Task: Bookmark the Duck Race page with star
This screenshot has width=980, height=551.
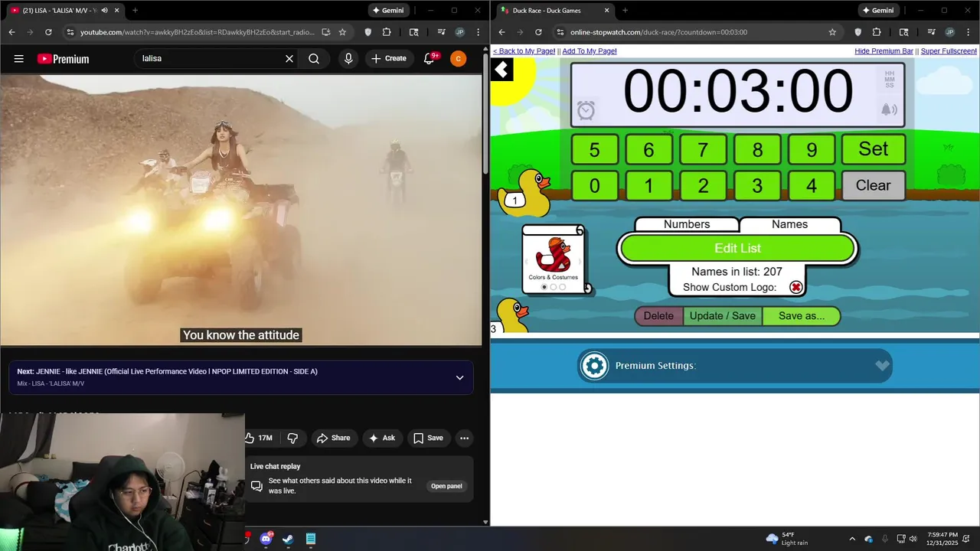Action: click(x=832, y=32)
